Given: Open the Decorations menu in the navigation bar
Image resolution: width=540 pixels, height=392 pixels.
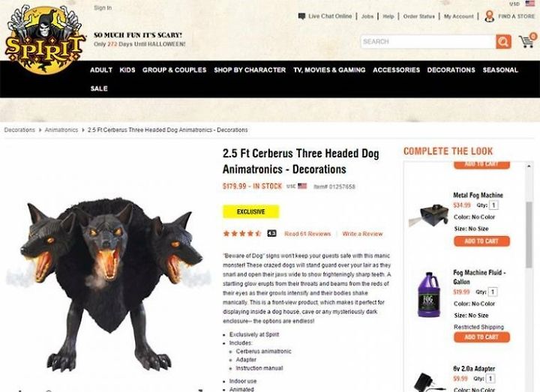Looking at the screenshot, I should (x=451, y=70).
